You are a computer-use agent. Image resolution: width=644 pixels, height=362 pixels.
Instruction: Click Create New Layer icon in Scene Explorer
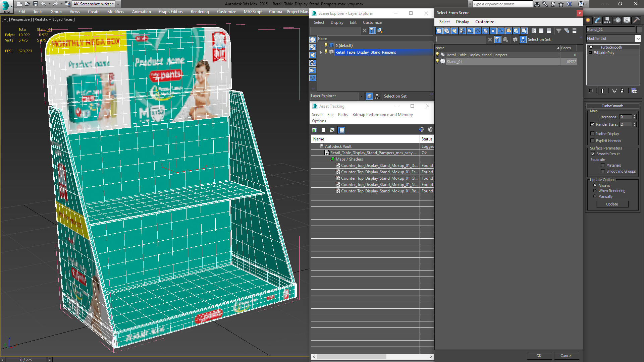point(380,31)
